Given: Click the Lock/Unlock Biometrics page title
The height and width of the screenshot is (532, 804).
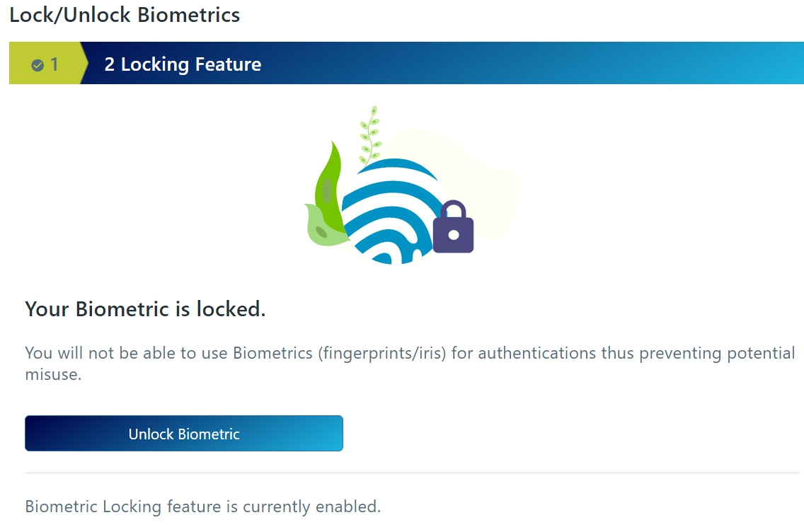Looking at the screenshot, I should pyautogui.click(x=125, y=14).
